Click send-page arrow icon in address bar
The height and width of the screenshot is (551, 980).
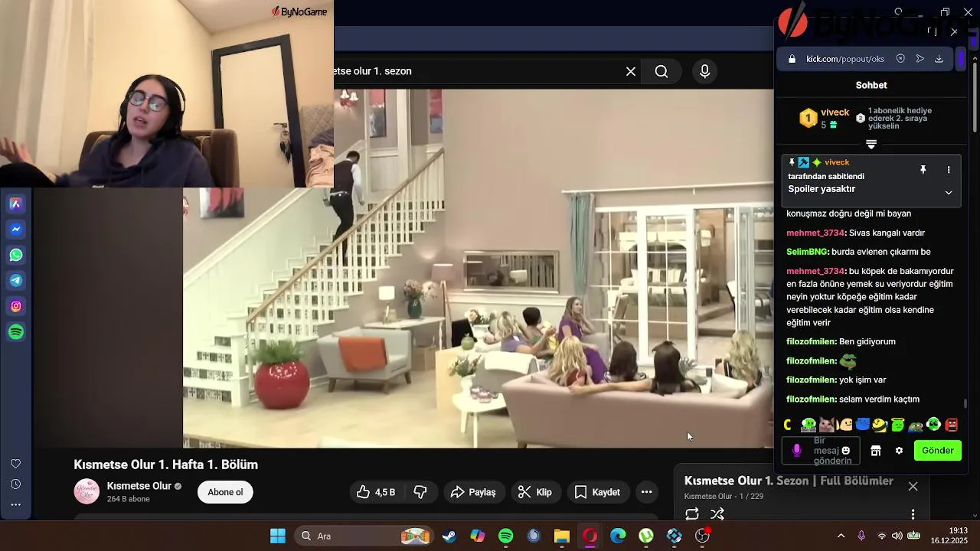tap(920, 59)
